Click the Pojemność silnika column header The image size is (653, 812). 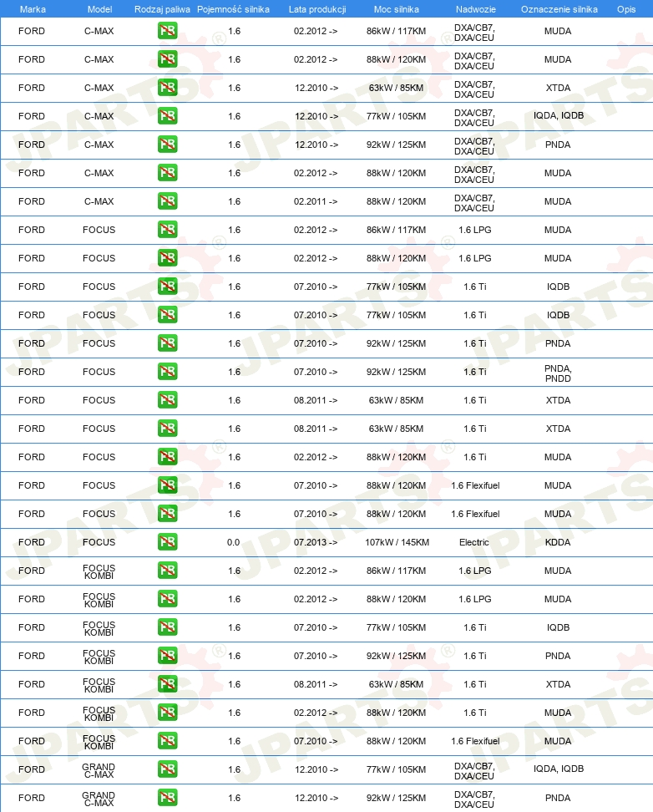coord(233,9)
